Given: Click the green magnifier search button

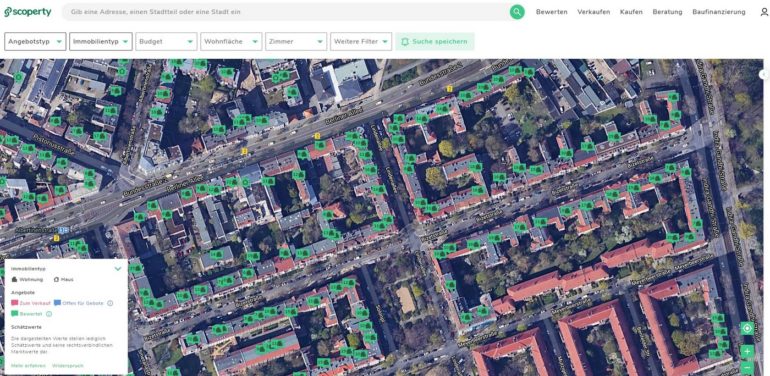Looking at the screenshot, I should pos(517,12).
